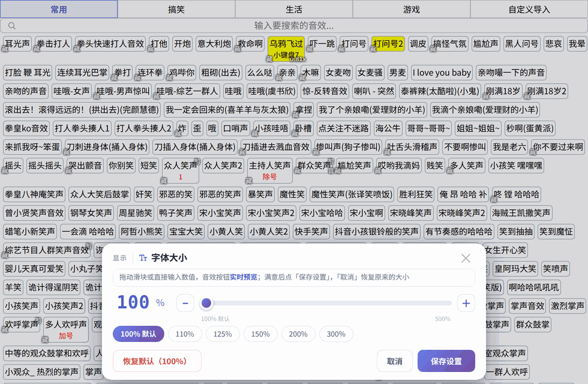Click the sound effect search field
The height and width of the screenshot is (384, 588).
[293, 25]
